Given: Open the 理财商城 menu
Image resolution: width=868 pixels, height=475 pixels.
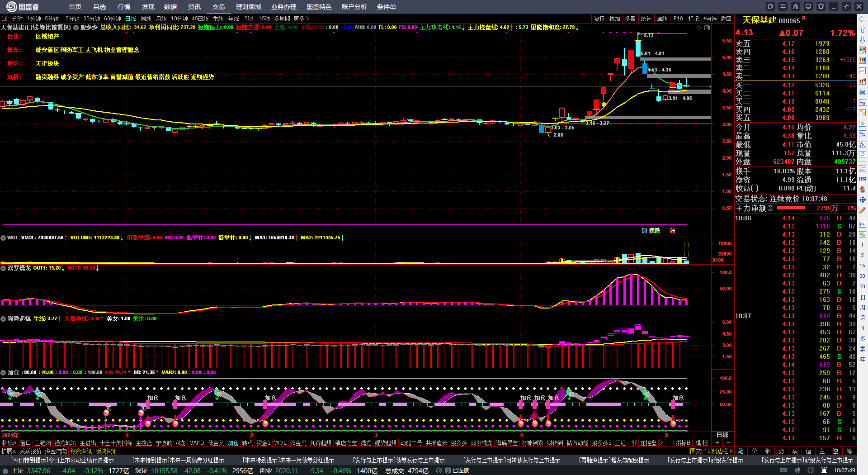Looking at the screenshot, I should (x=249, y=7).
